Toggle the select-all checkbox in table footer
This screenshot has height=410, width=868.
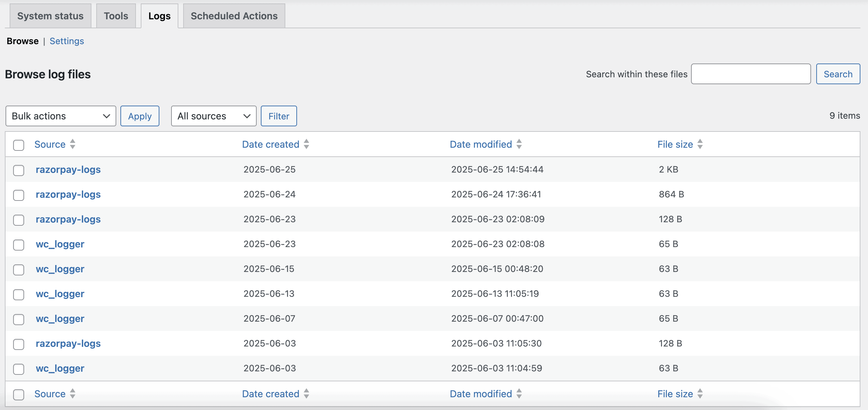click(x=19, y=394)
